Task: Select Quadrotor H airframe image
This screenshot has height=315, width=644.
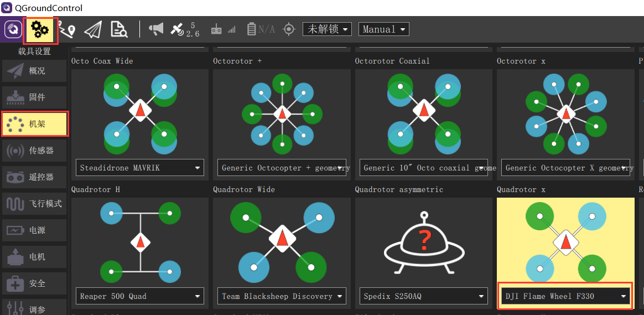Action: click(x=140, y=241)
